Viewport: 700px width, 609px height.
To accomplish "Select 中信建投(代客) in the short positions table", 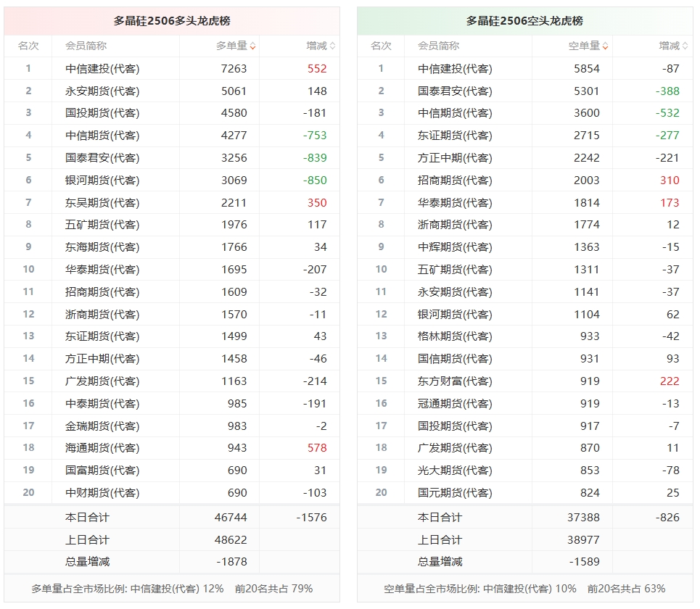I will point(455,69).
